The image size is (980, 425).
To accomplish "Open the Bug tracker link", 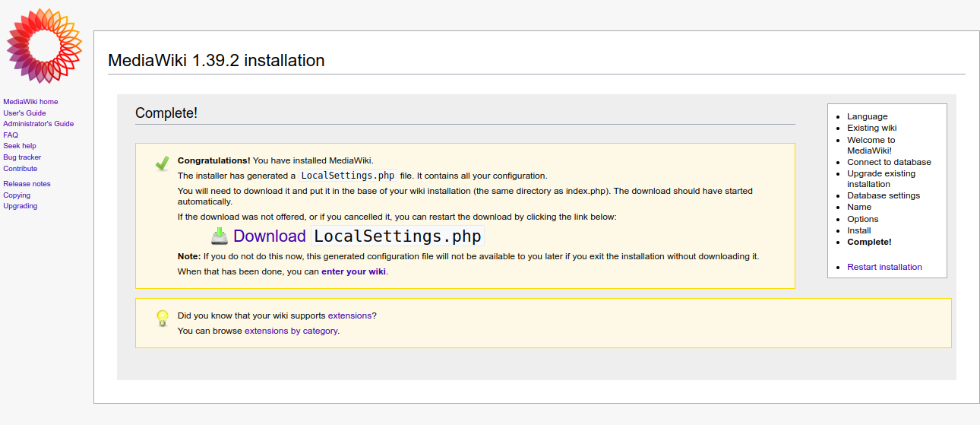I will (22, 157).
